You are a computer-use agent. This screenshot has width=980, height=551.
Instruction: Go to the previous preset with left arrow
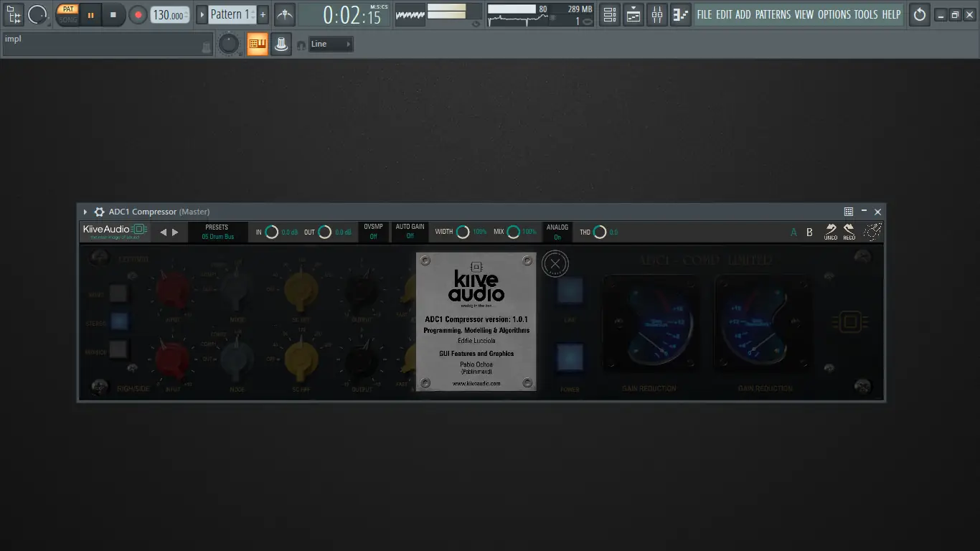pyautogui.click(x=163, y=232)
